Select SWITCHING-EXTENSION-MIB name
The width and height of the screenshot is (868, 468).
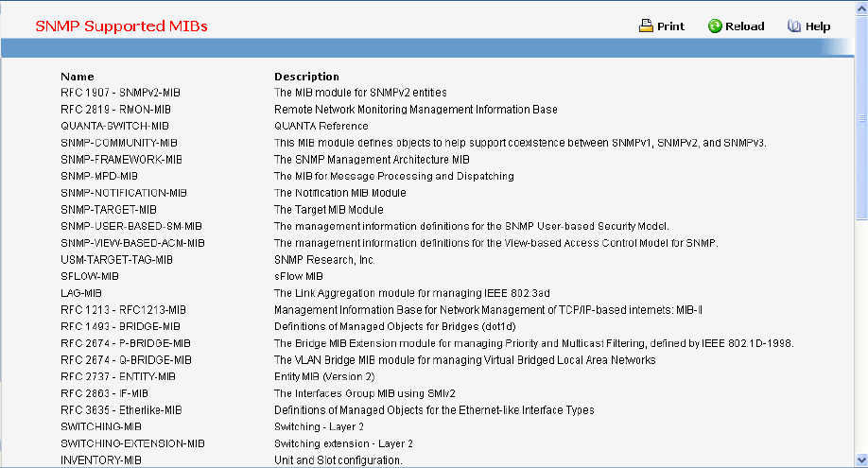coord(133,443)
